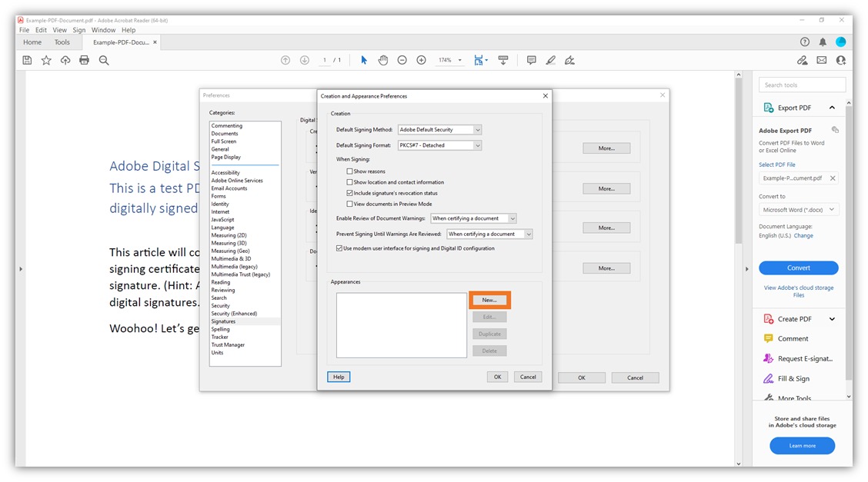Select the Hand pan tool

(383, 60)
